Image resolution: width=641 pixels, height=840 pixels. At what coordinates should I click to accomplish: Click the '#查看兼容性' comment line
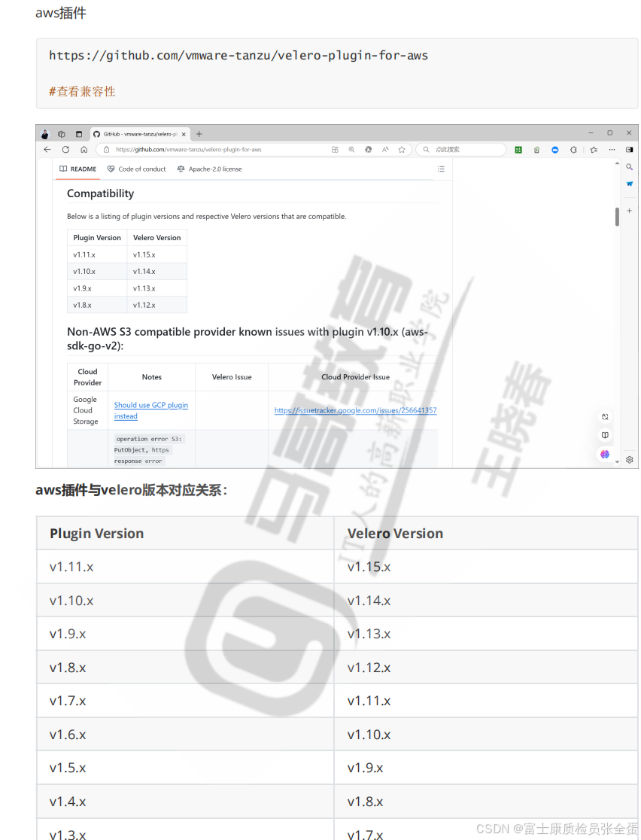82,92
